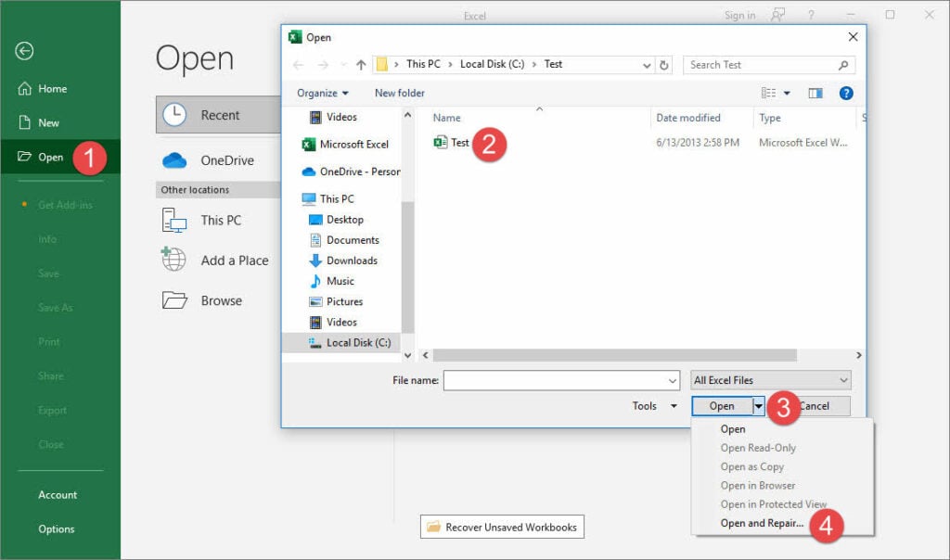Click the refresh icon next to address bar

coord(664,65)
